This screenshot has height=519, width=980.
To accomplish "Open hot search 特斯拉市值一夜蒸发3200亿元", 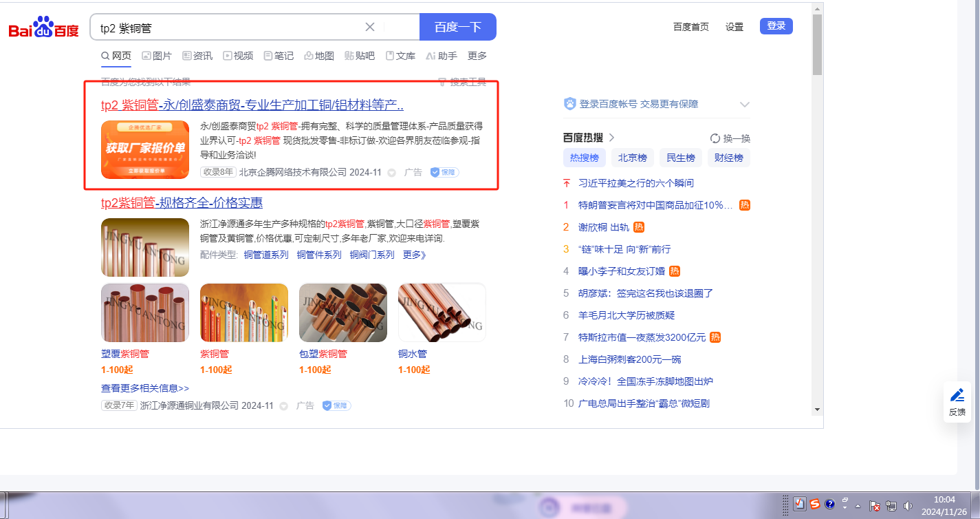I will [642, 337].
